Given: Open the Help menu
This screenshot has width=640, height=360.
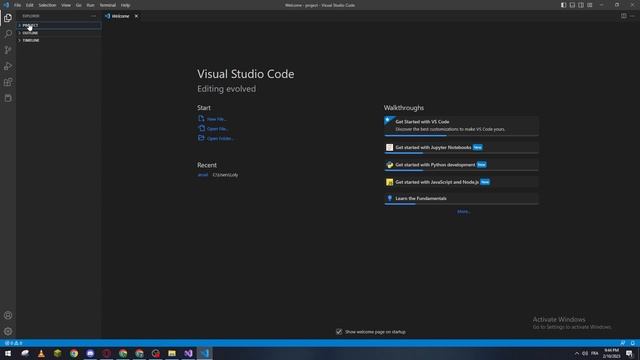Looking at the screenshot, I should (125, 5).
